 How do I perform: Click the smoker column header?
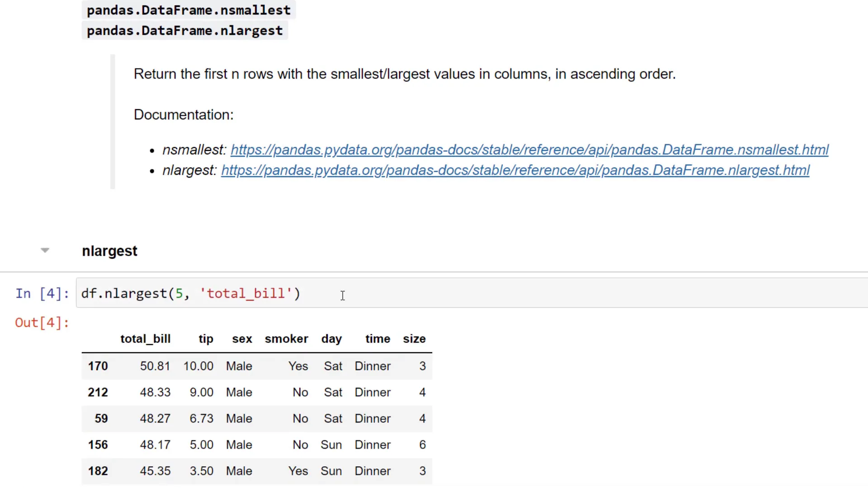pyautogui.click(x=286, y=338)
